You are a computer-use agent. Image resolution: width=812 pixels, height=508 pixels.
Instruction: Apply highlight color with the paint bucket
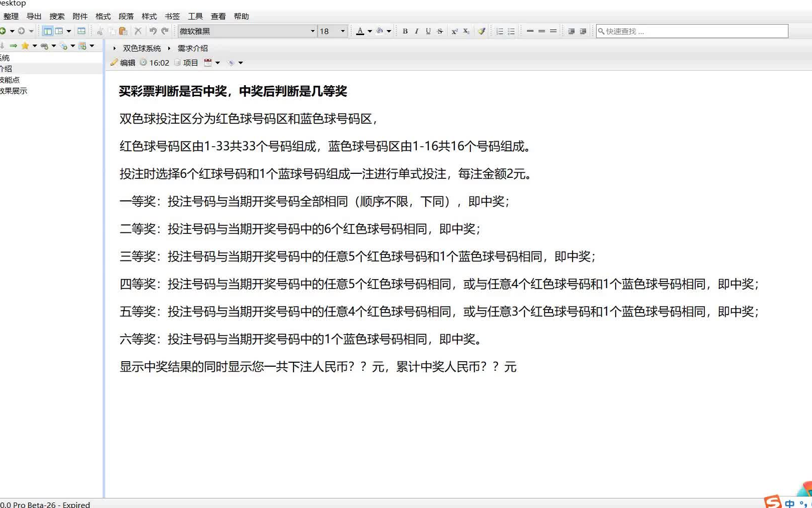(x=380, y=31)
